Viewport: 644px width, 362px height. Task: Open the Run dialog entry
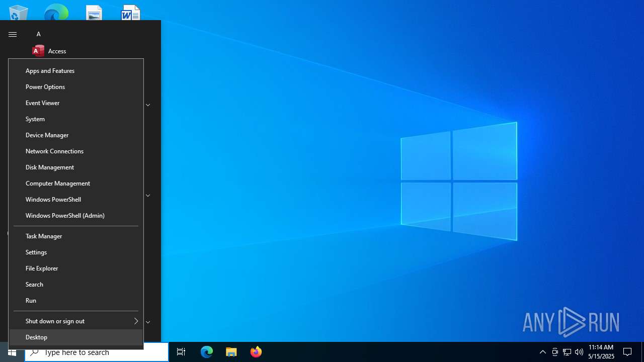click(x=76, y=301)
